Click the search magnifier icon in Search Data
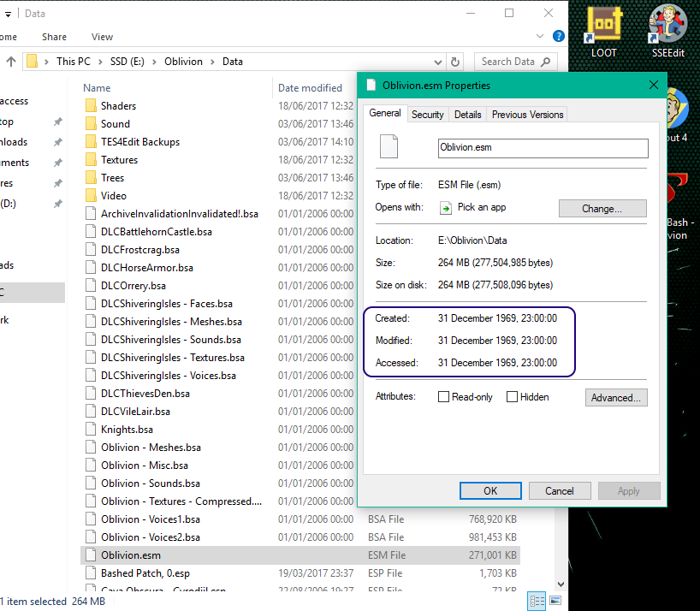Image resolution: width=700 pixels, height=611 pixels. (545, 62)
